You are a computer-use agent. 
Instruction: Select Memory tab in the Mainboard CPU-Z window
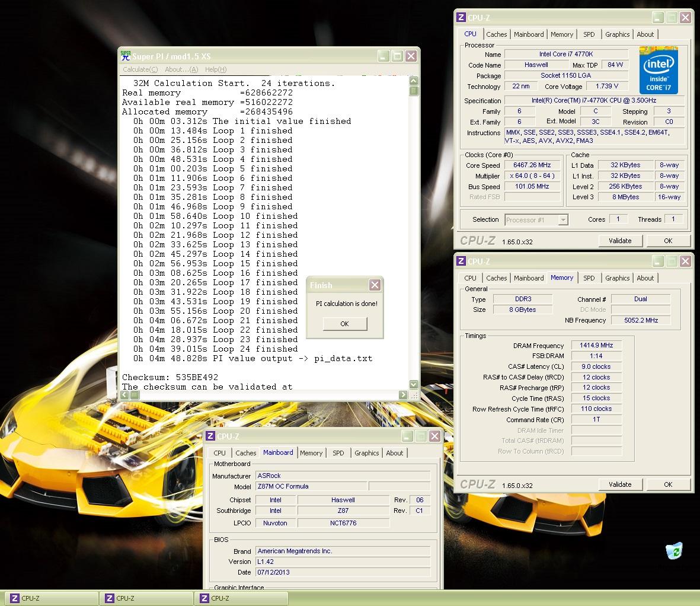pos(311,453)
